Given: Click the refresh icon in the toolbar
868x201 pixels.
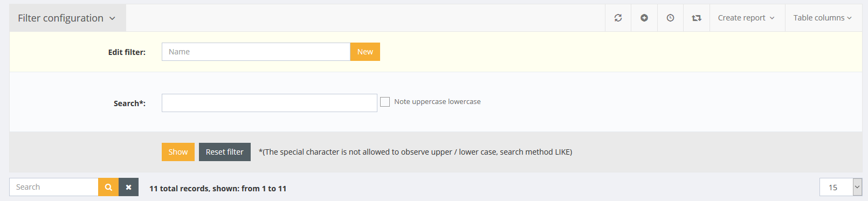Looking at the screenshot, I should (x=618, y=18).
